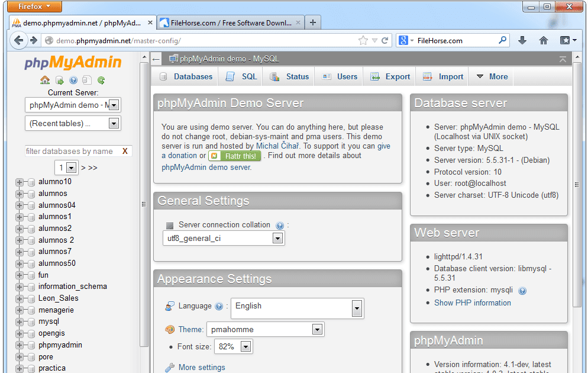Image resolution: width=588 pixels, height=373 pixels.
Task: Click the FileHorse.com search field
Action: pos(455,40)
